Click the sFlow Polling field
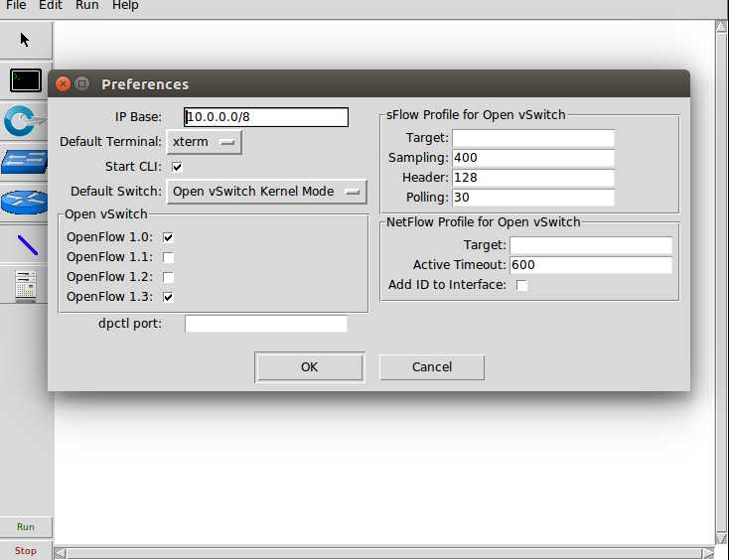Image resolution: width=729 pixels, height=560 pixels. [533, 198]
